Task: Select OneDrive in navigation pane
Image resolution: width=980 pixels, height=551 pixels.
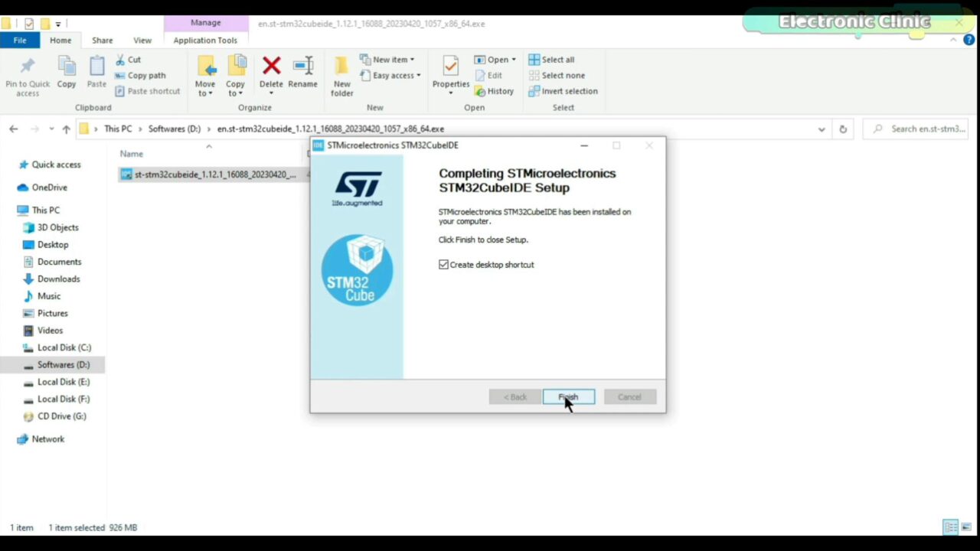Action: [50, 187]
